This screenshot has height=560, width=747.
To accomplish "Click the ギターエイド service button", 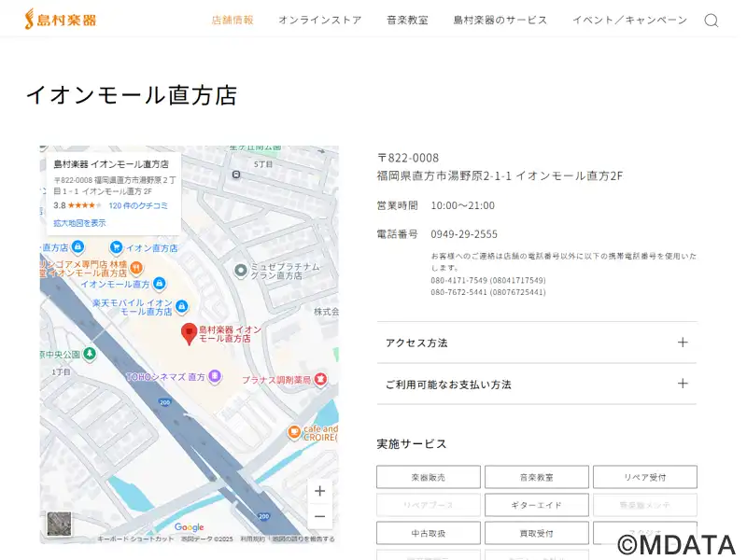I will coord(536,505).
